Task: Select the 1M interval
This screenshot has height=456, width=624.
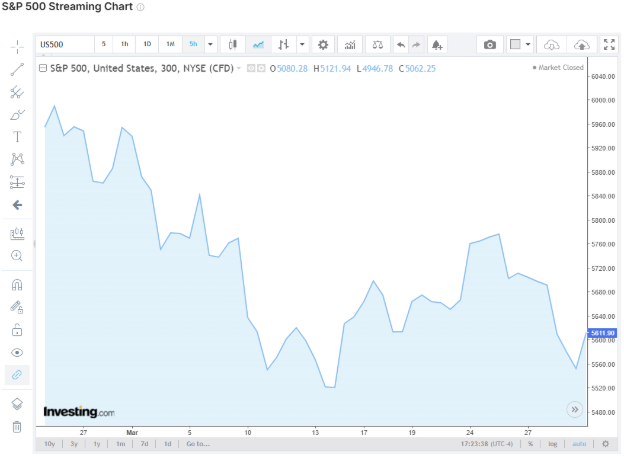Action: click(170, 44)
